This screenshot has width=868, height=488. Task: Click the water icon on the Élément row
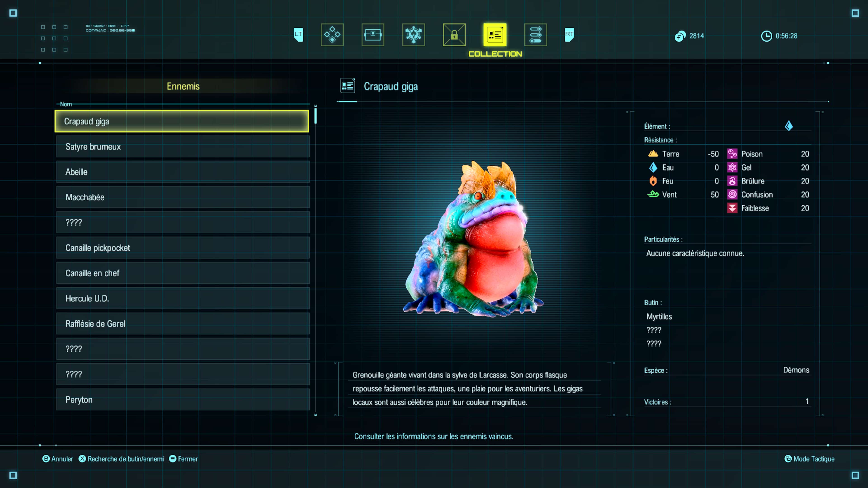pos(789,126)
